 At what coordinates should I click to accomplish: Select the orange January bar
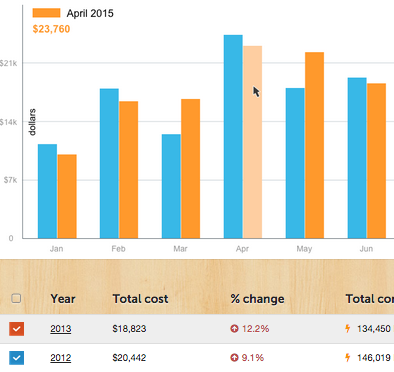coord(67,196)
